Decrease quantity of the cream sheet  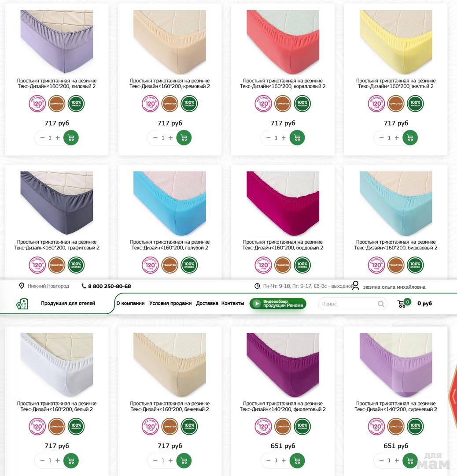155,138
